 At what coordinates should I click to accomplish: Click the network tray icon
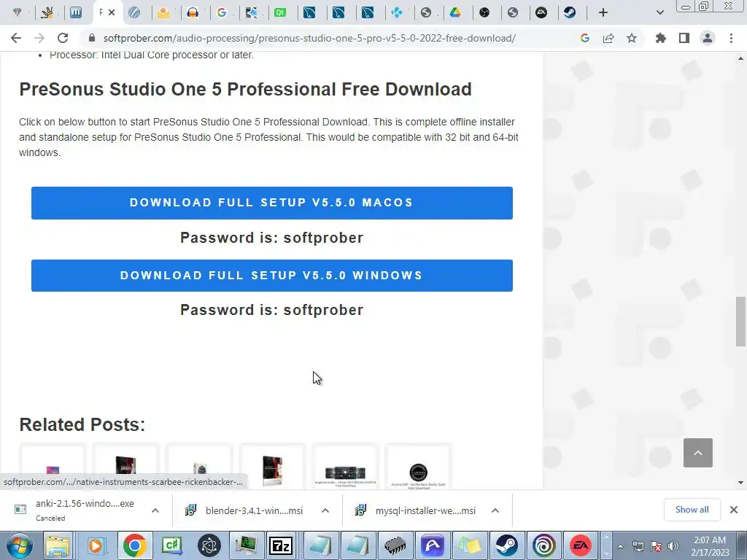pyautogui.click(x=638, y=546)
